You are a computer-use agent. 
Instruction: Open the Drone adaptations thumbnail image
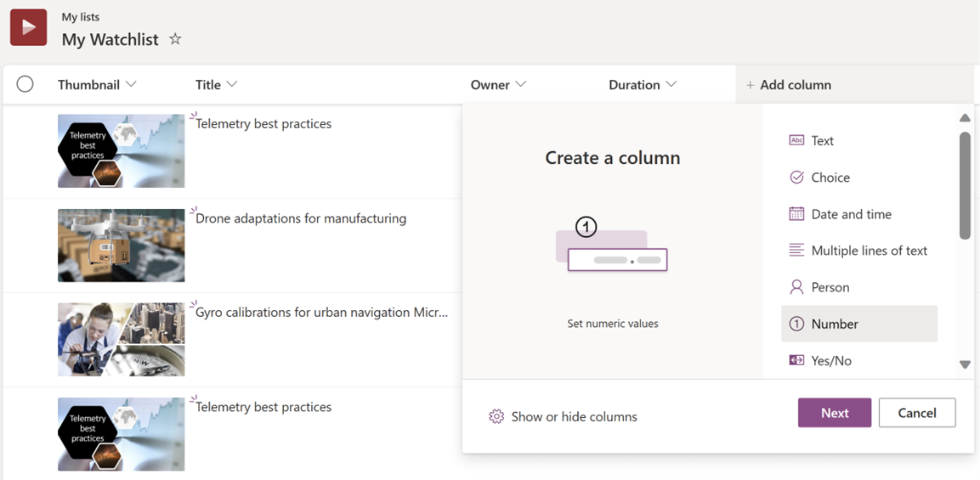122,245
